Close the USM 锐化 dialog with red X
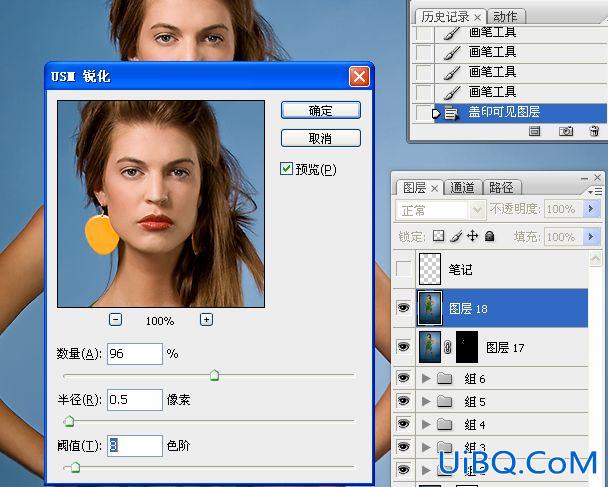608x487 pixels. [359, 76]
